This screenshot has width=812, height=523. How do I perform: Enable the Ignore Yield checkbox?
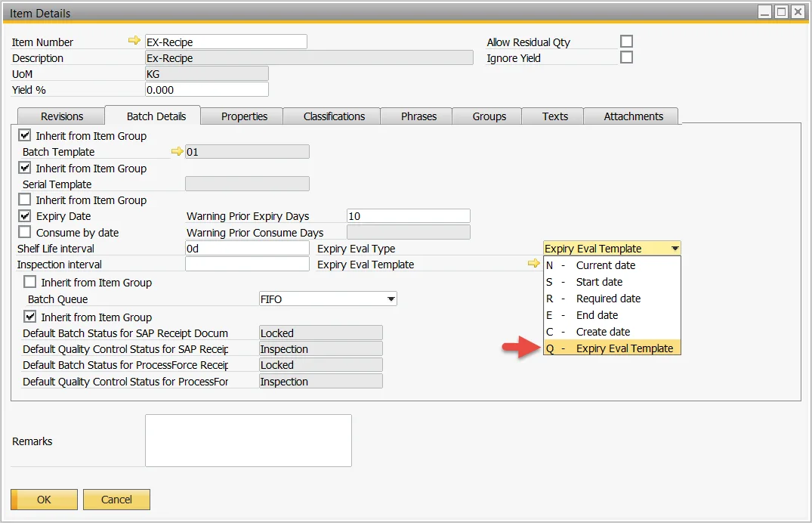[626, 57]
